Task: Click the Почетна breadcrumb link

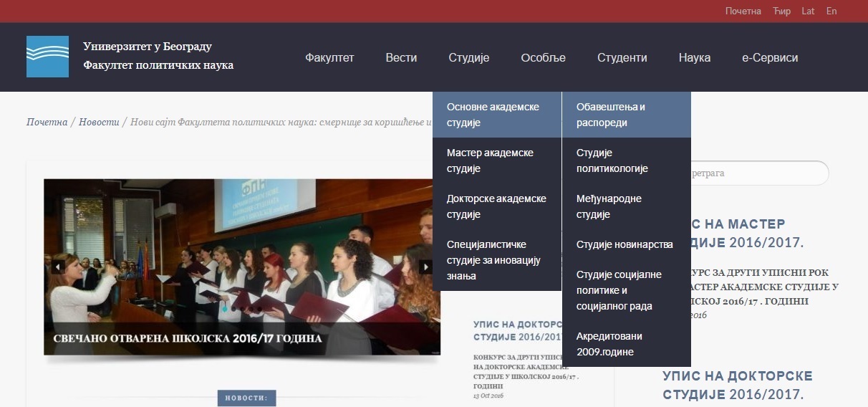Action: coord(47,122)
